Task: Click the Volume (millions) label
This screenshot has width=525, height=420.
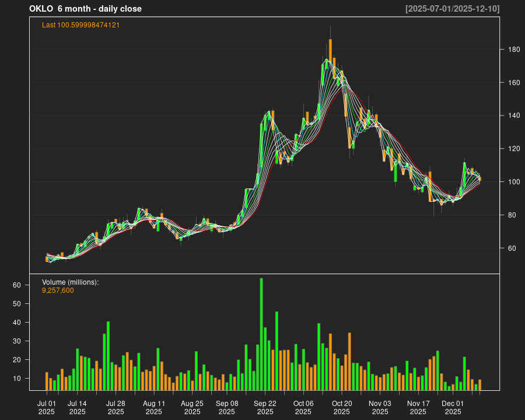Action: pos(71,282)
